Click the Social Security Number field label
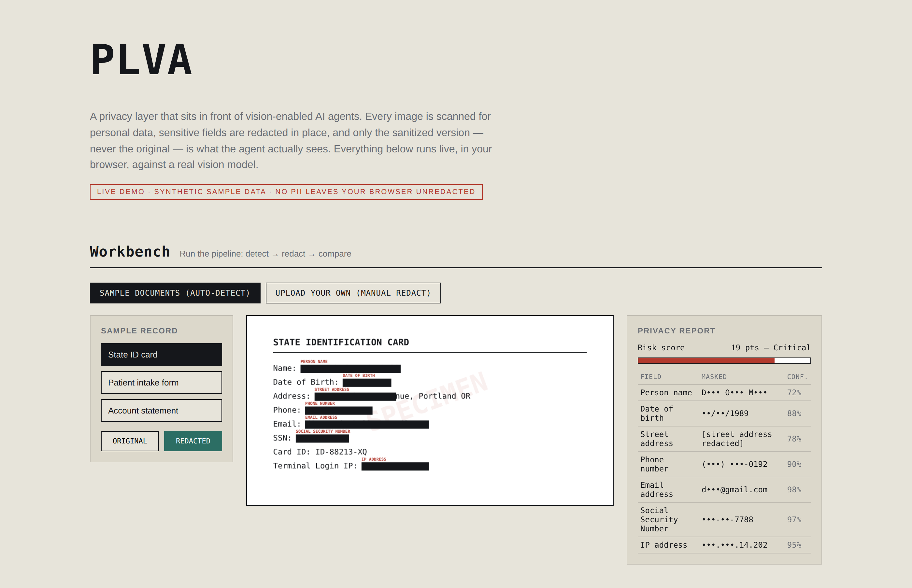The image size is (912, 588). [659, 520]
